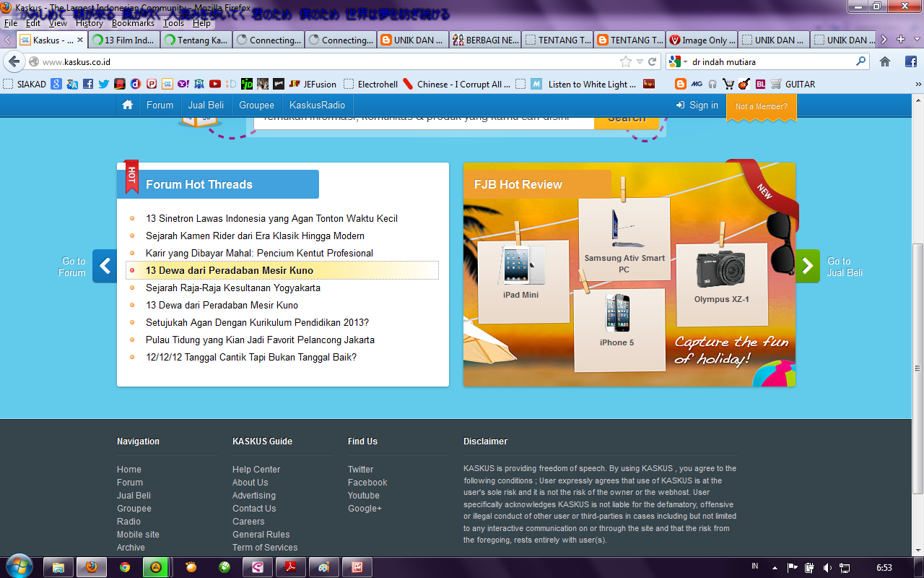Open thread 13 Sinetron Lawas Indonesia
This screenshot has width=924, height=578.
point(271,218)
